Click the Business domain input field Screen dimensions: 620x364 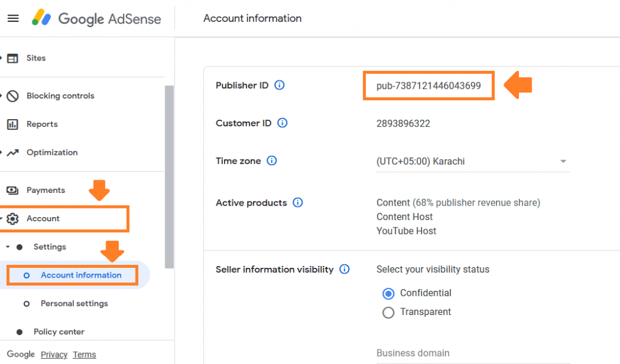424,353
